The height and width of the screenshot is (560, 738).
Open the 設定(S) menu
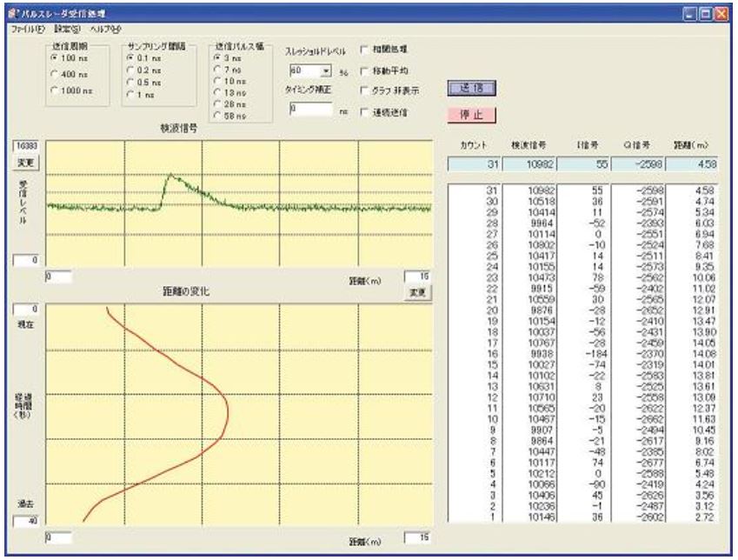point(67,30)
